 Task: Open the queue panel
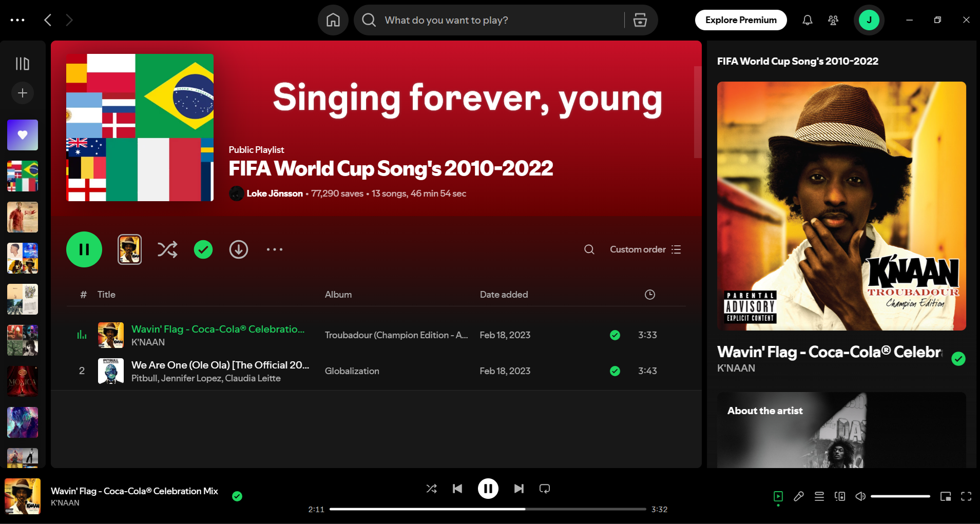[819, 496]
